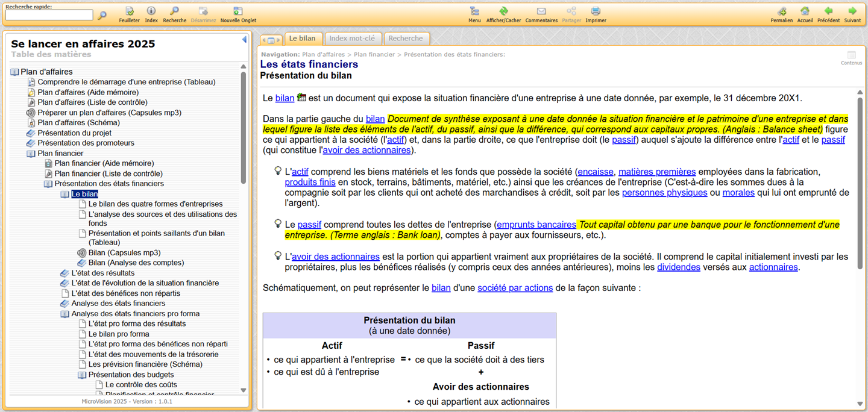Click the Nouvelle Onglet icon
The width and height of the screenshot is (868, 412).
click(238, 11)
